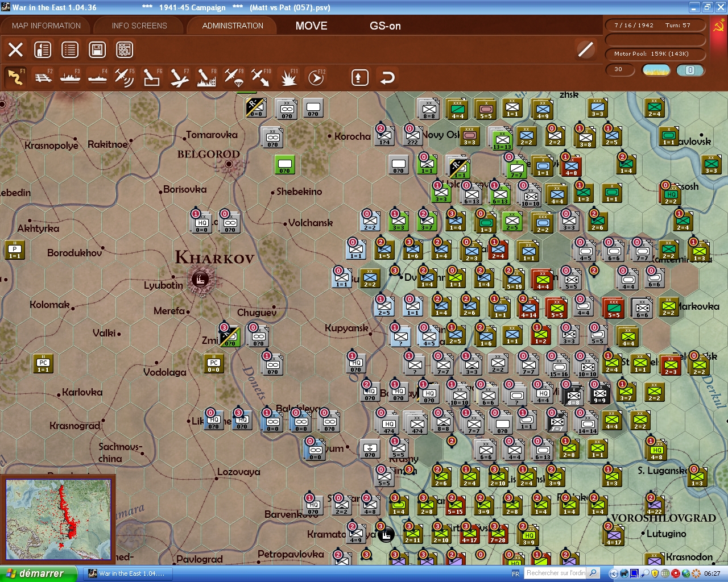Viewport: 728px width, 582px height.
Task: Click the taskbar search magnifier button
Action: point(593,573)
